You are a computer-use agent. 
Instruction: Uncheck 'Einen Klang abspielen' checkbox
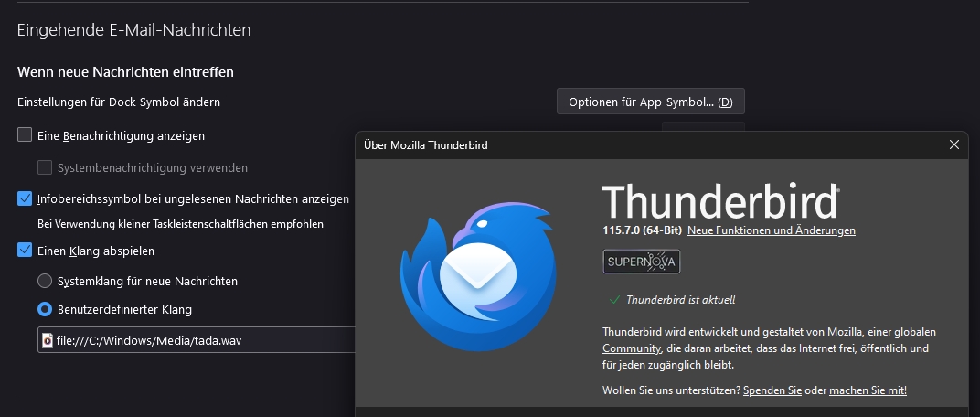click(25, 250)
